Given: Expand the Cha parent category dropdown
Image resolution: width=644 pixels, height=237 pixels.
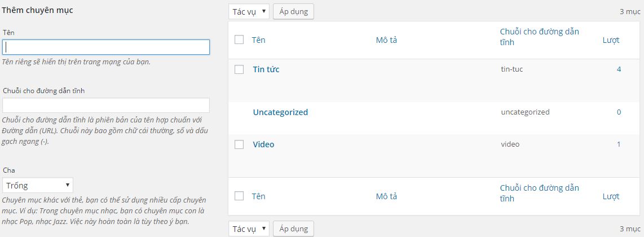Looking at the screenshot, I should [x=38, y=185].
